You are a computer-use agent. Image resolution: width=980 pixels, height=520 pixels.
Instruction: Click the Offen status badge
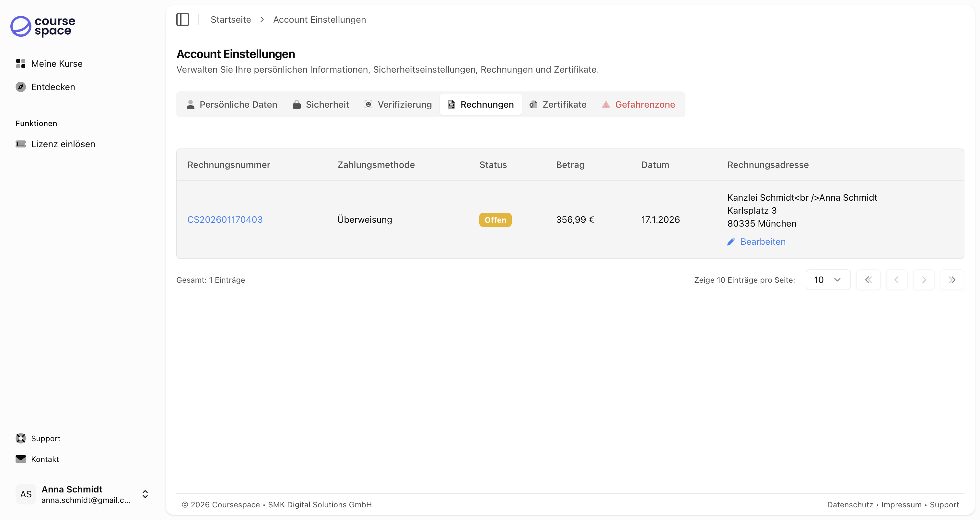tap(495, 219)
